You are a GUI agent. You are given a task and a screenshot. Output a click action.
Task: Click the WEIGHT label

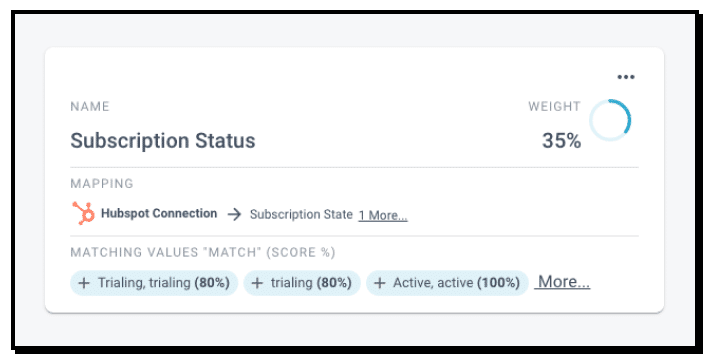pyautogui.click(x=554, y=107)
